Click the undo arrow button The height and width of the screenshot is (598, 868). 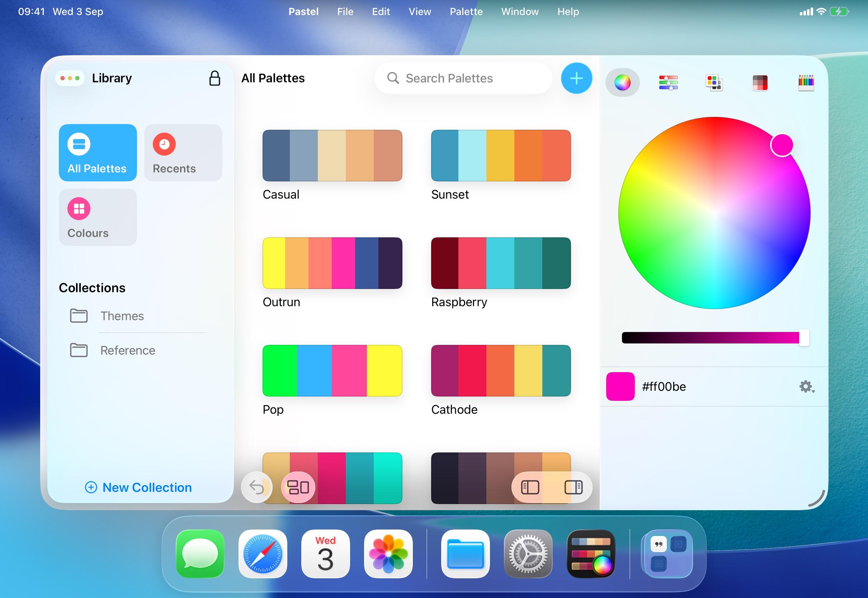coord(257,487)
